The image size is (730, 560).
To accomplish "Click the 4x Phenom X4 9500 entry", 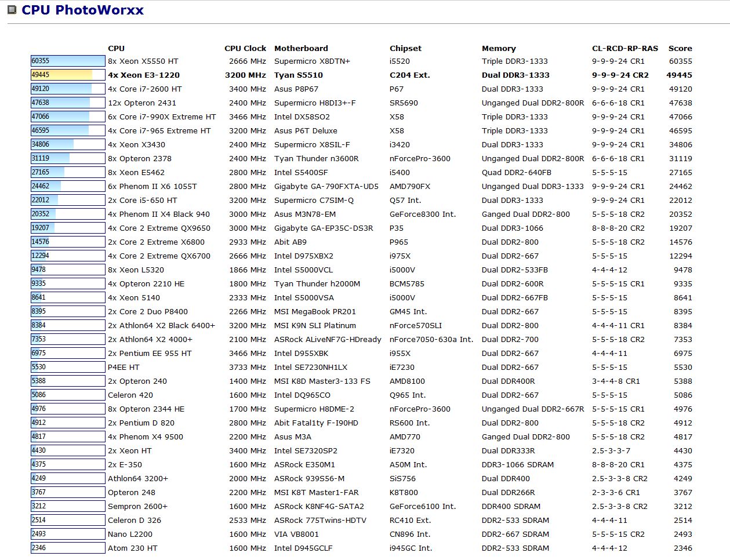I will click(146, 437).
